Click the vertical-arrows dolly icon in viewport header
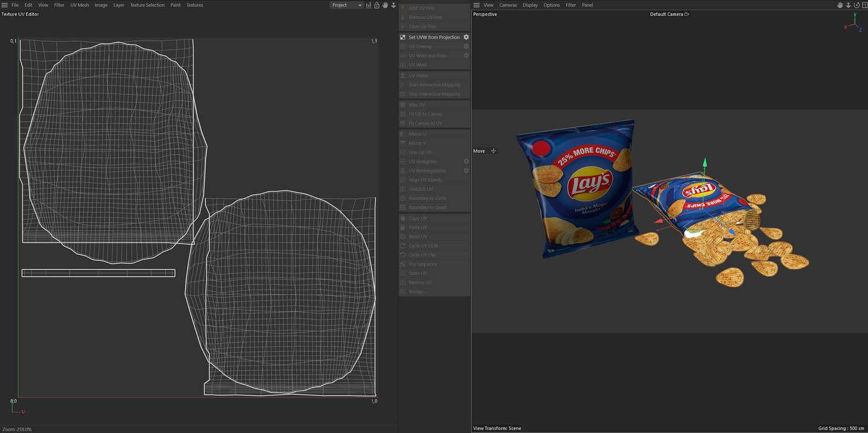Image resolution: width=868 pixels, height=433 pixels. coord(848,5)
